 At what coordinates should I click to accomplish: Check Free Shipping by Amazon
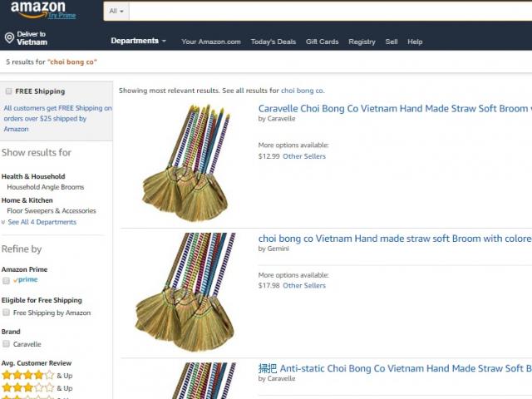tap(6, 313)
